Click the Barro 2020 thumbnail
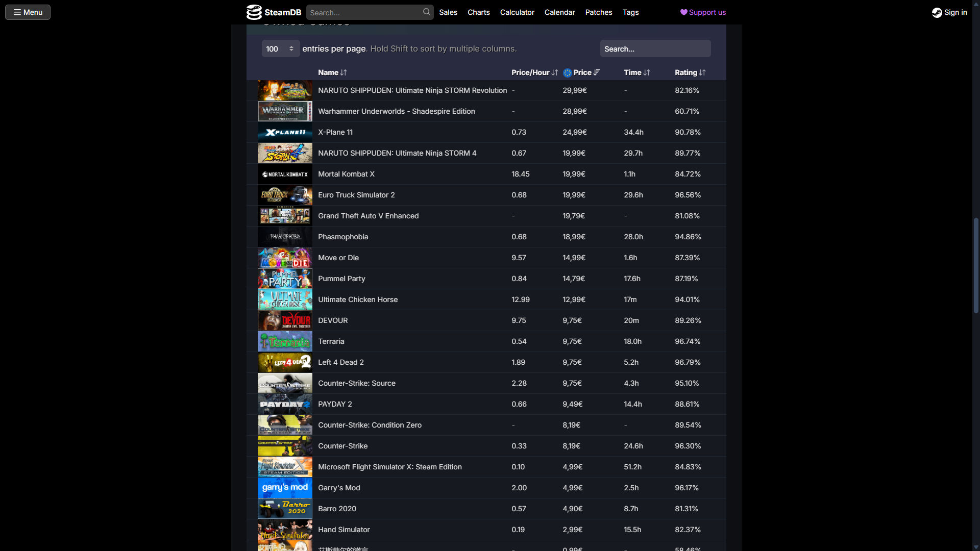This screenshot has width=980, height=551. (285, 509)
